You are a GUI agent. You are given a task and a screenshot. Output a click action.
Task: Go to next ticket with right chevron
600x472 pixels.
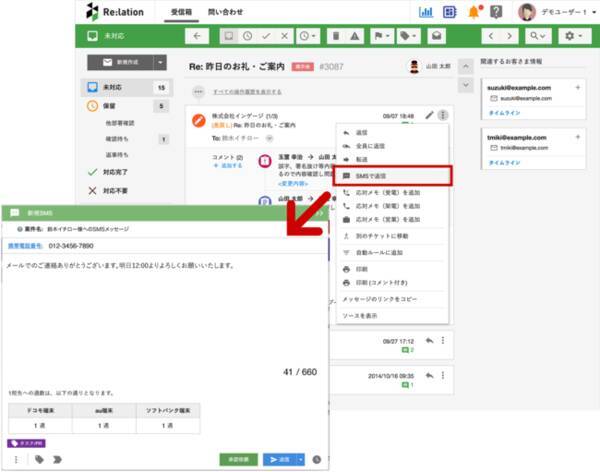509,36
